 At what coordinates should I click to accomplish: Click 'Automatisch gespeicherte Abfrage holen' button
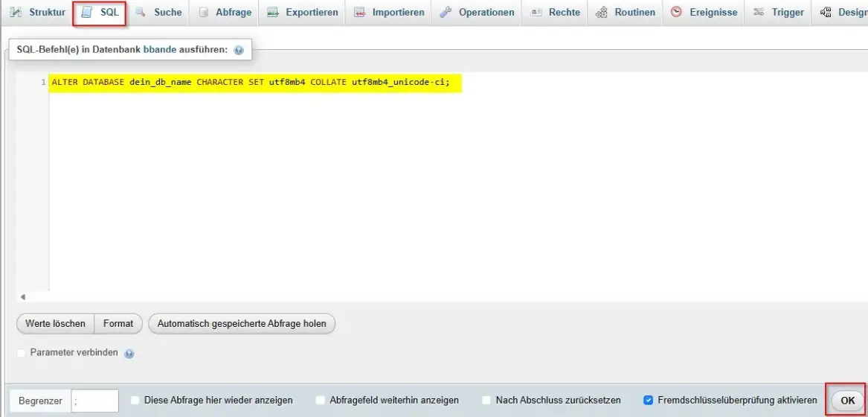pos(242,324)
